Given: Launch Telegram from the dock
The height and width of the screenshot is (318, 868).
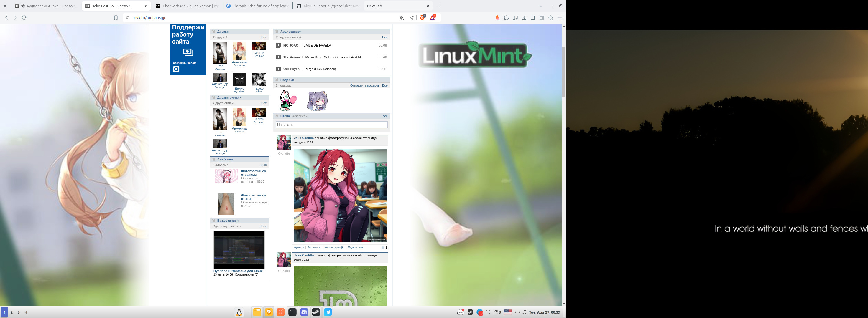Looking at the screenshot, I should pyautogui.click(x=328, y=312).
